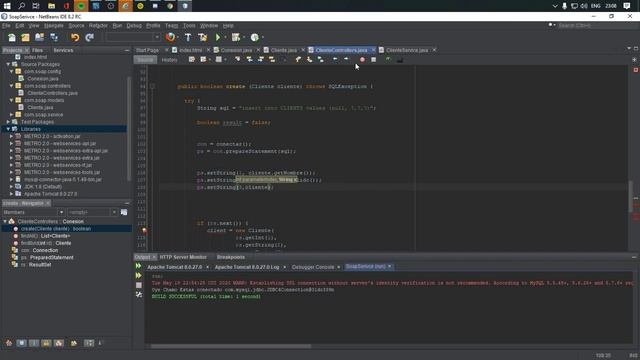The height and width of the screenshot is (360, 640).
Task: Click the Build Project hammer icon
Action: click(188, 38)
